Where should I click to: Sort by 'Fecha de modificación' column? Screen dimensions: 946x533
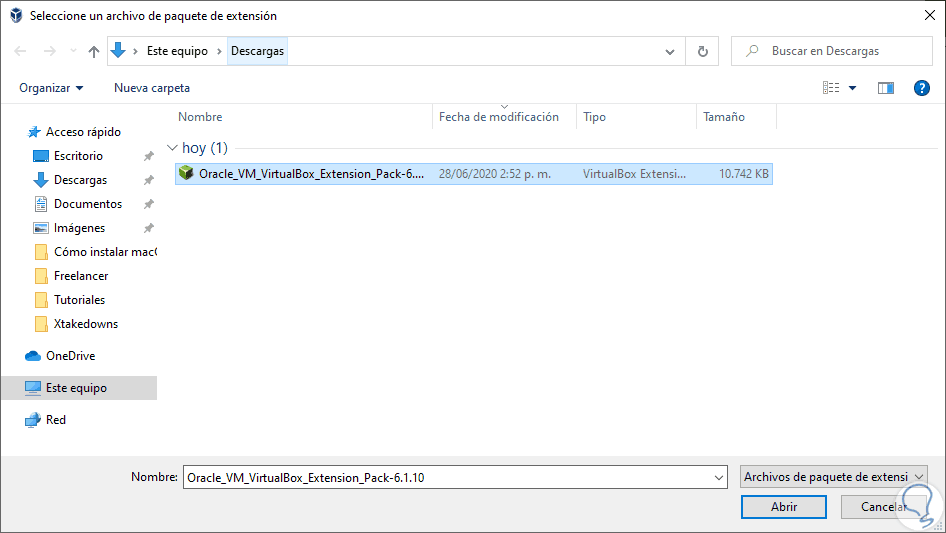point(499,117)
